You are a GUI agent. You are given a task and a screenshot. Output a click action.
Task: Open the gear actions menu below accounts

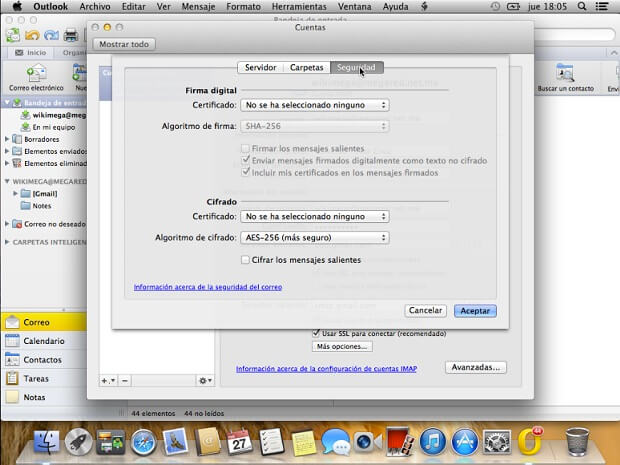click(205, 380)
